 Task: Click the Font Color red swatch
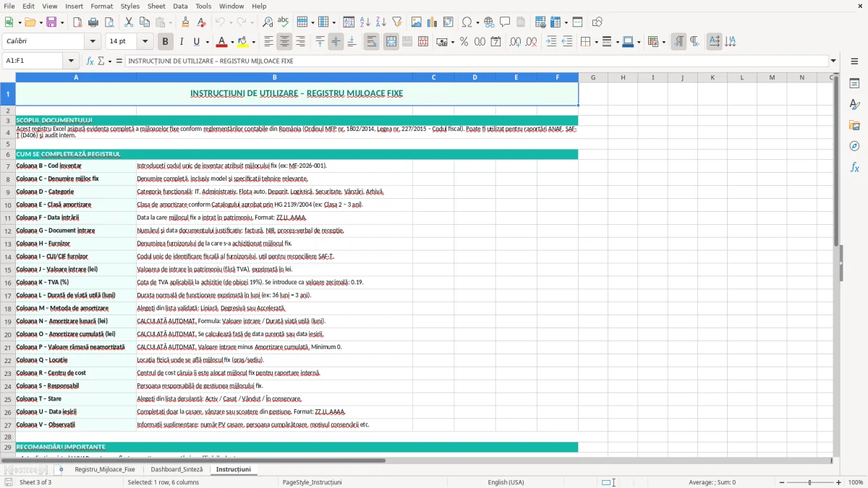pyautogui.click(x=222, y=42)
